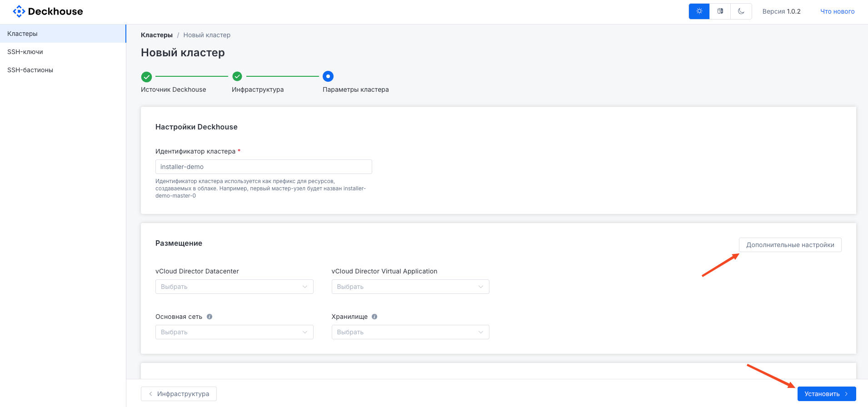Open the Что нового link

click(x=837, y=11)
